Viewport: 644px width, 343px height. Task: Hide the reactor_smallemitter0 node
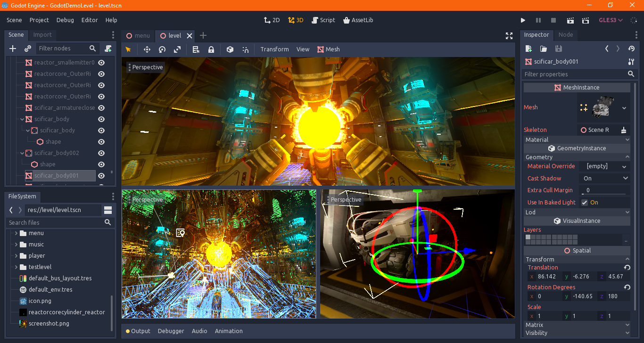[101, 62]
